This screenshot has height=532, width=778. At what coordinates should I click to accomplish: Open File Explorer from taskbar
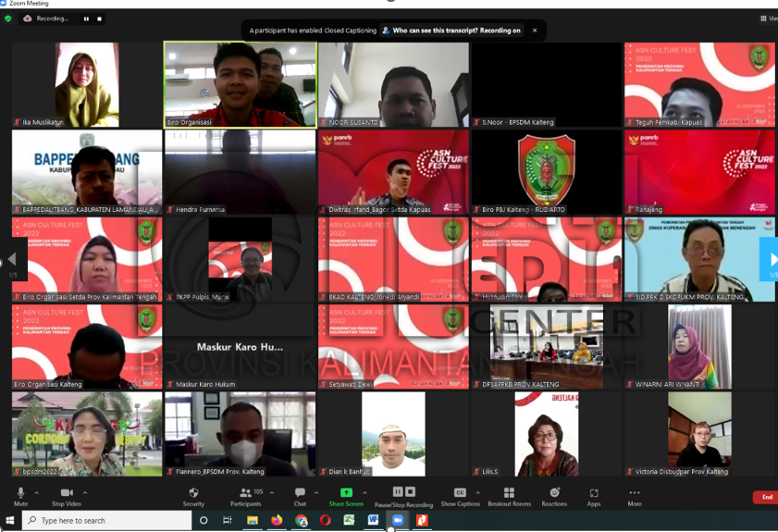point(253,520)
